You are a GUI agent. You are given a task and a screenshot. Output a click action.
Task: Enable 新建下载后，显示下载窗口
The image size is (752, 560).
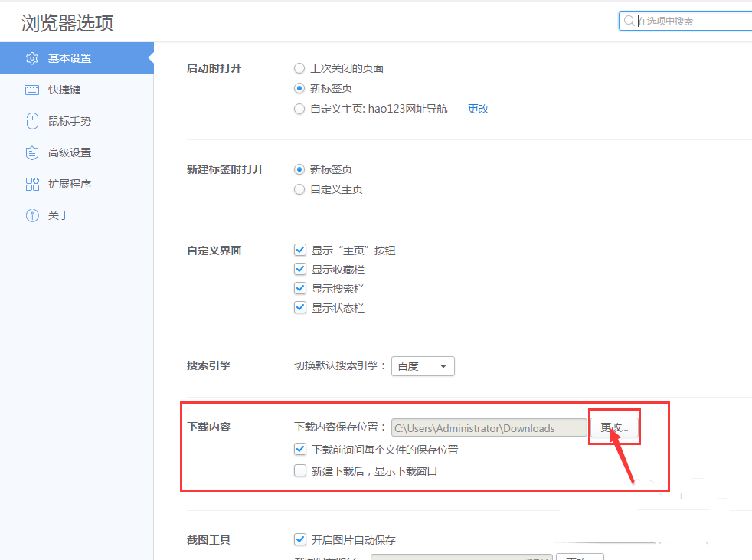299,470
